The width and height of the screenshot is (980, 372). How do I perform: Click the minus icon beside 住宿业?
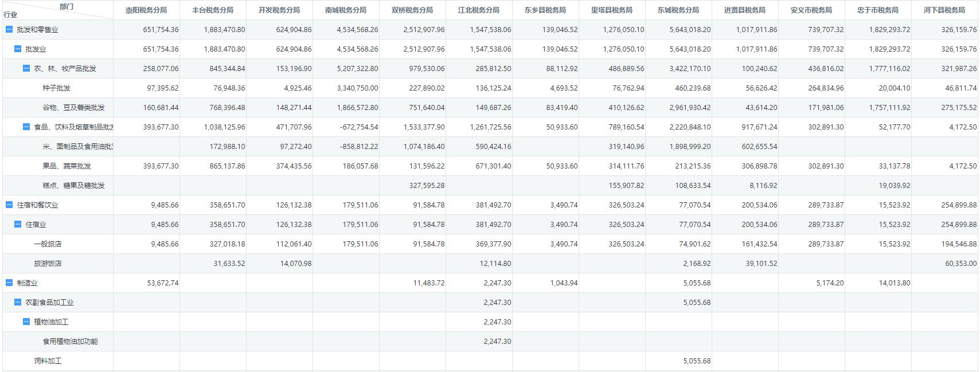(18, 224)
